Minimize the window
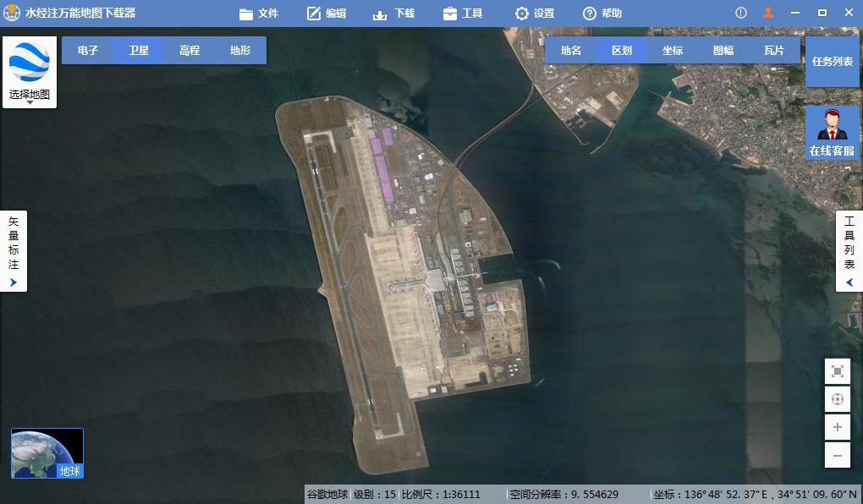 (x=795, y=13)
